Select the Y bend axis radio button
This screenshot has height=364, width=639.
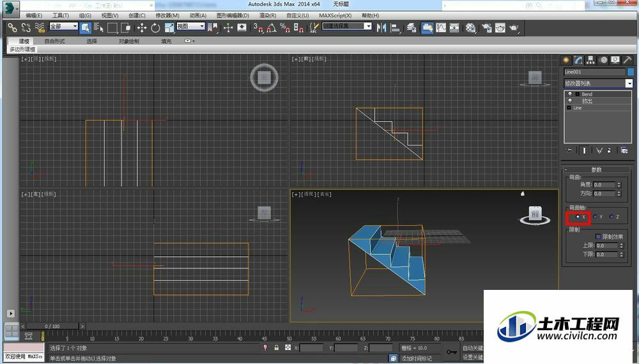(x=596, y=217)
